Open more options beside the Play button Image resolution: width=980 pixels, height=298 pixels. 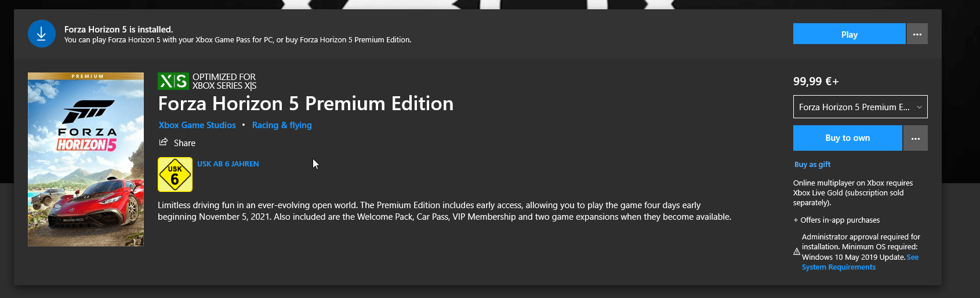pyautogui.click(x=917, y=34)
